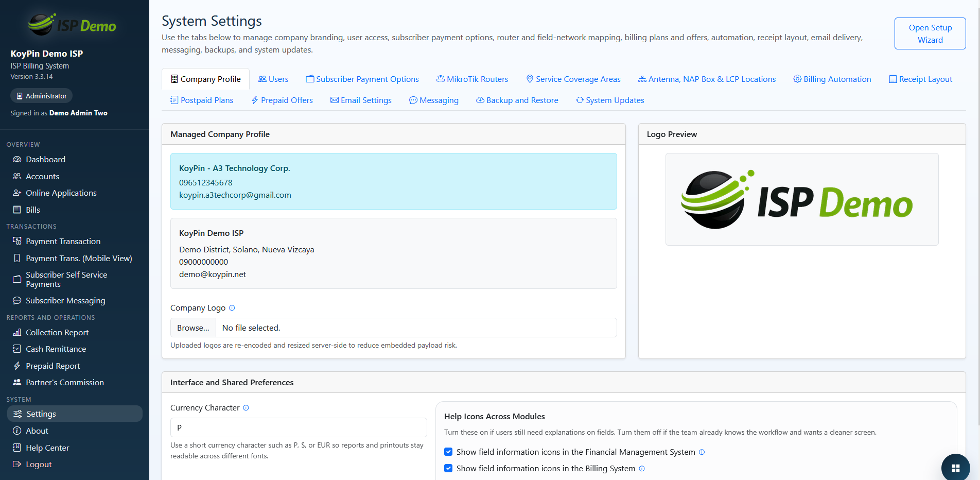Click the Online Applications icon

[x=17, y=193]
